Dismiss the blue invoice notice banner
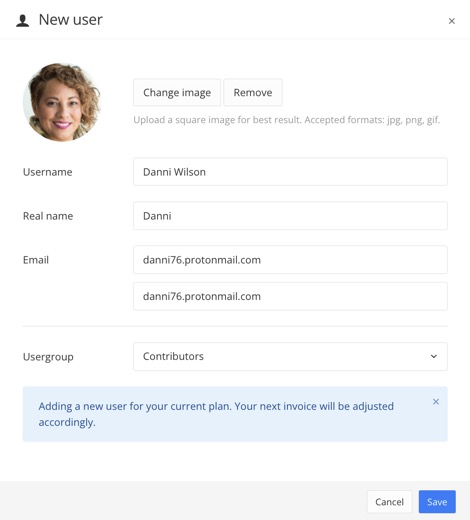This screenshot has height=520, width=470. 436,402
